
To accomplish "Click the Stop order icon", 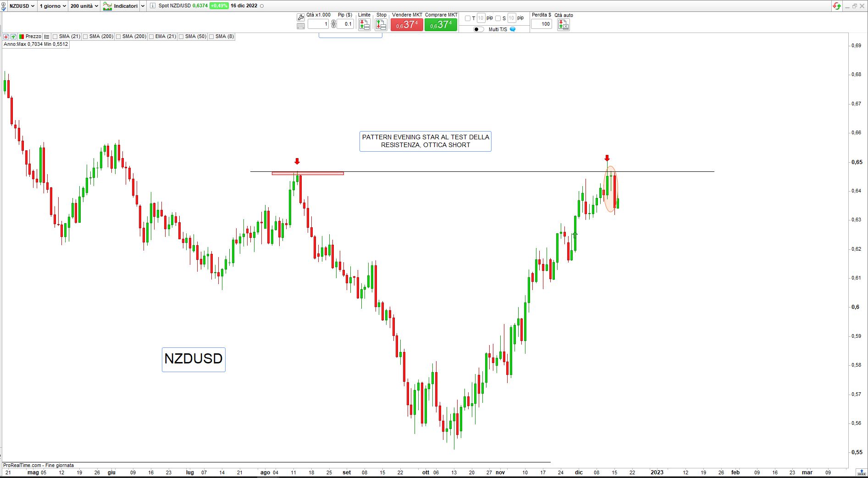I will 381,25.
